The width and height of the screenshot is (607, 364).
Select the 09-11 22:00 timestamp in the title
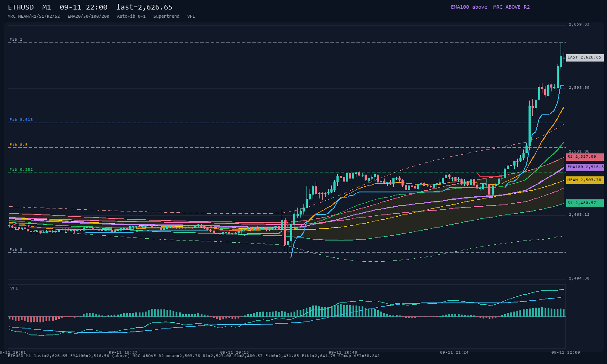pyautogui.click(x=84, y=7)
